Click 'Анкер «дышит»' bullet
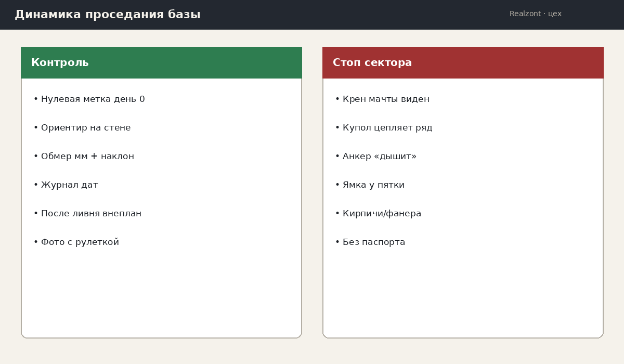 point(376,157)
